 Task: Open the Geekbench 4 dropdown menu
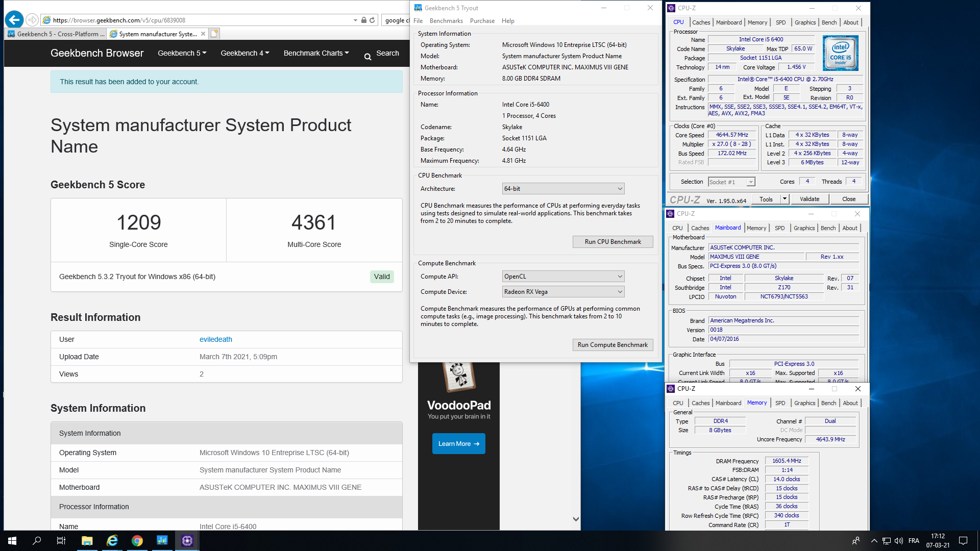244,53
